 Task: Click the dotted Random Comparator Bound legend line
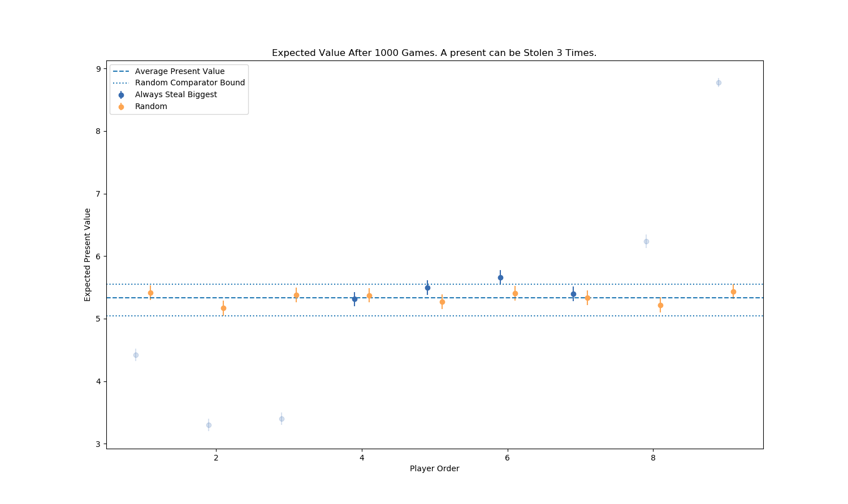point(121,83)
